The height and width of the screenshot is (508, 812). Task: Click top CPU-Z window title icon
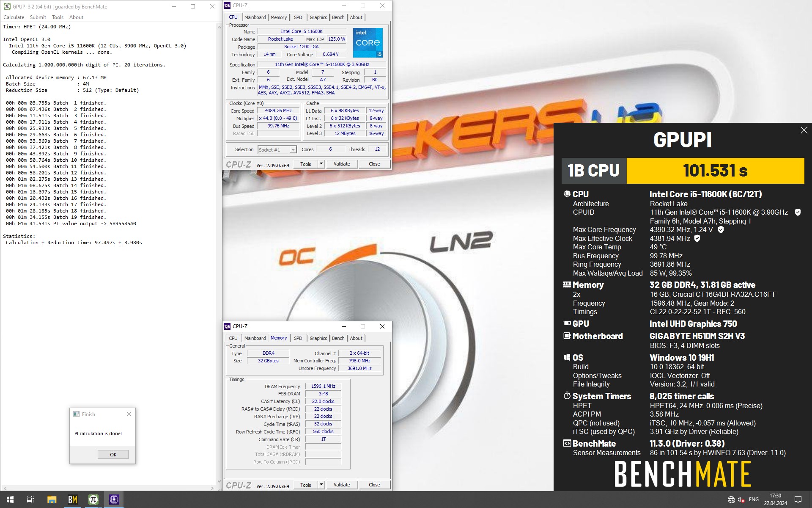(228, 6)
